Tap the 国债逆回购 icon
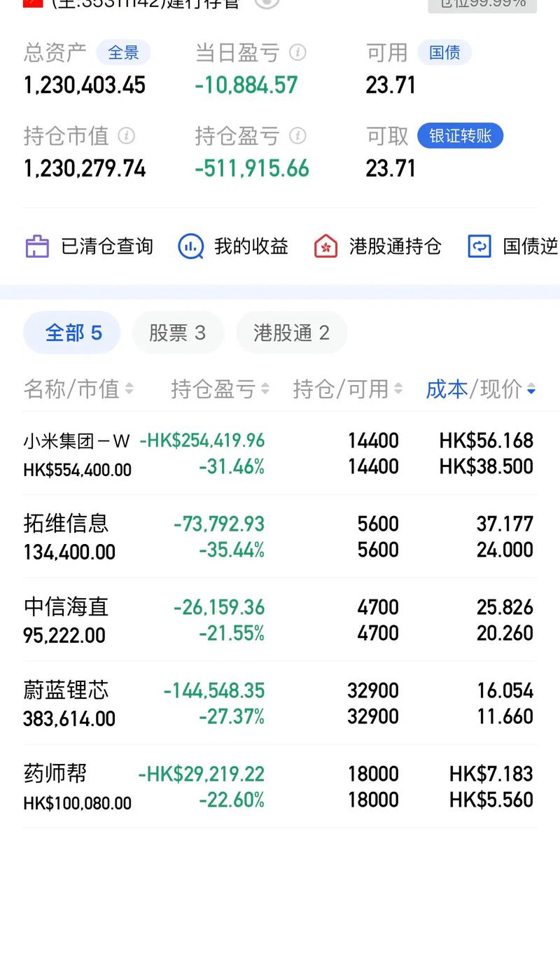This screenshot has height=967, width=560. click(479, 246)
